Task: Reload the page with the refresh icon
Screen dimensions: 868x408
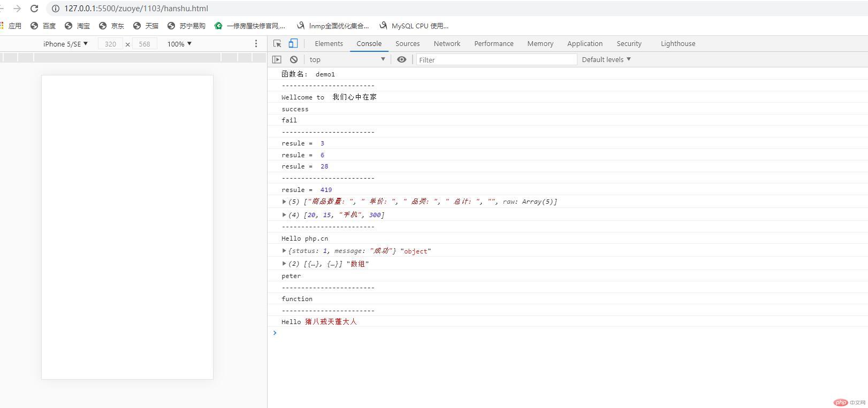Action: pyautogui.click(x=34, y=9)
